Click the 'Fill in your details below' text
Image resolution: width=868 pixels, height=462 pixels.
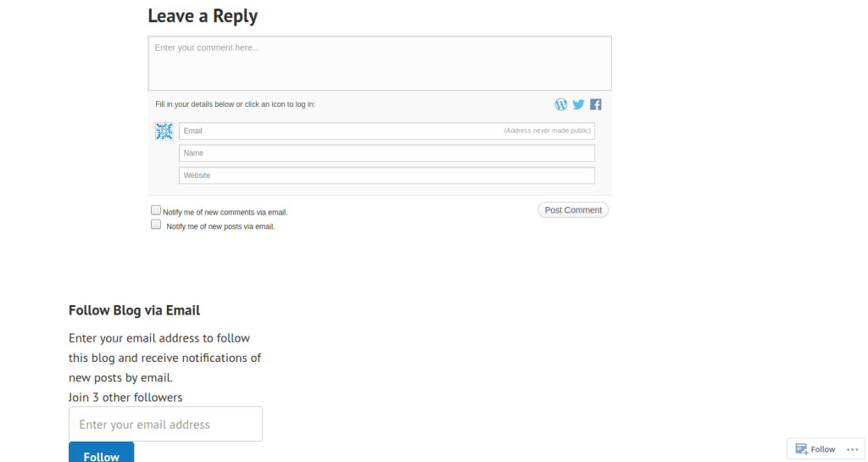tap(235, 104)
